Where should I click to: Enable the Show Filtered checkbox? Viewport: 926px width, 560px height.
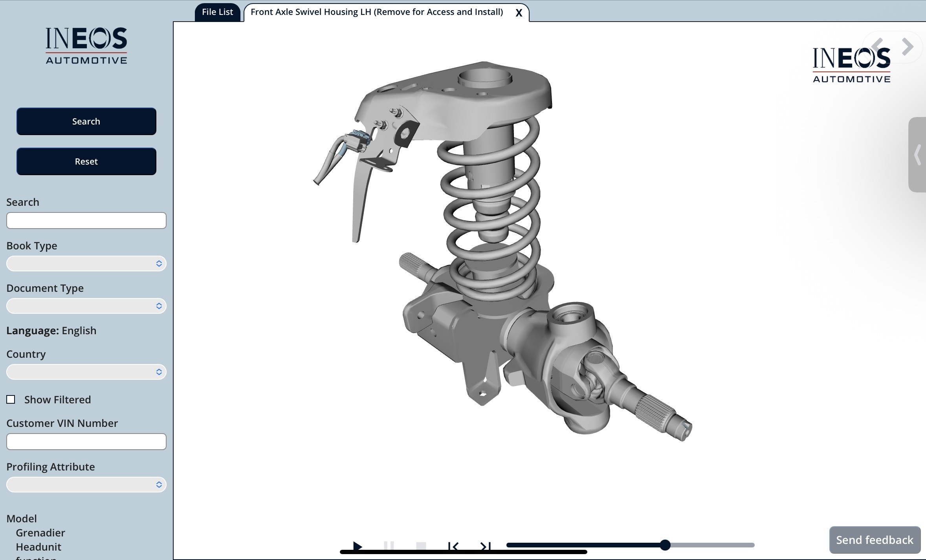click(11, 399)
